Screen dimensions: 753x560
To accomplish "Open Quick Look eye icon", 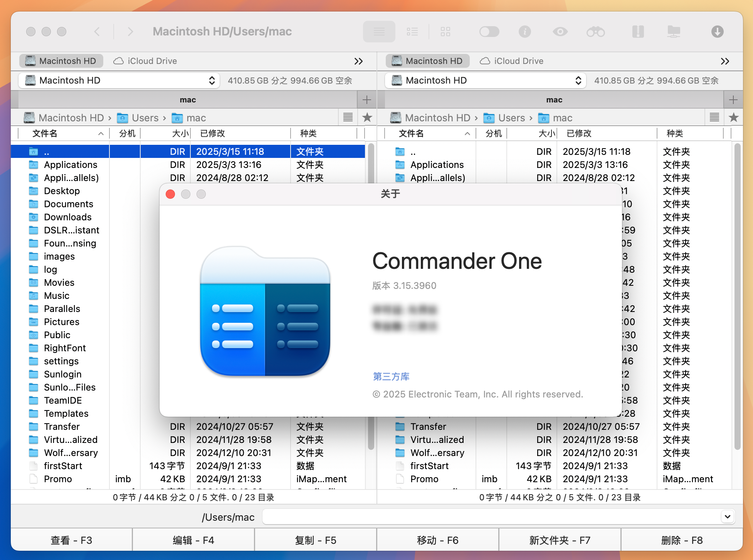I will click(560, 32).
